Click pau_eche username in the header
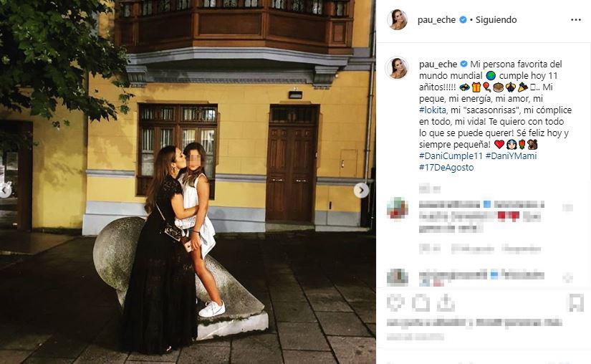Screen dimensions: 591x364 436,20
